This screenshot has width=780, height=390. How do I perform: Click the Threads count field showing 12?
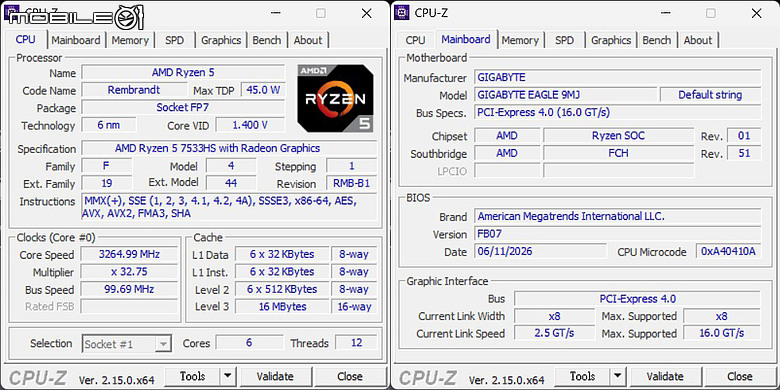(356, 343)
